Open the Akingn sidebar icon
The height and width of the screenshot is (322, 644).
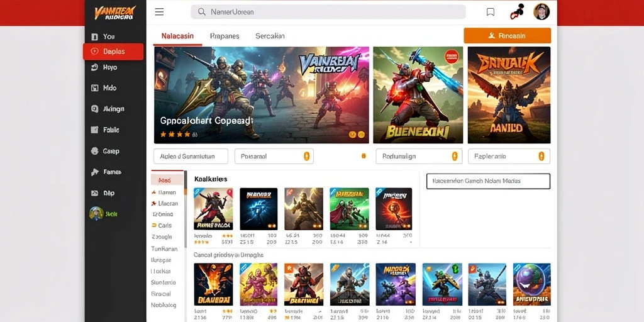[94, 109]
